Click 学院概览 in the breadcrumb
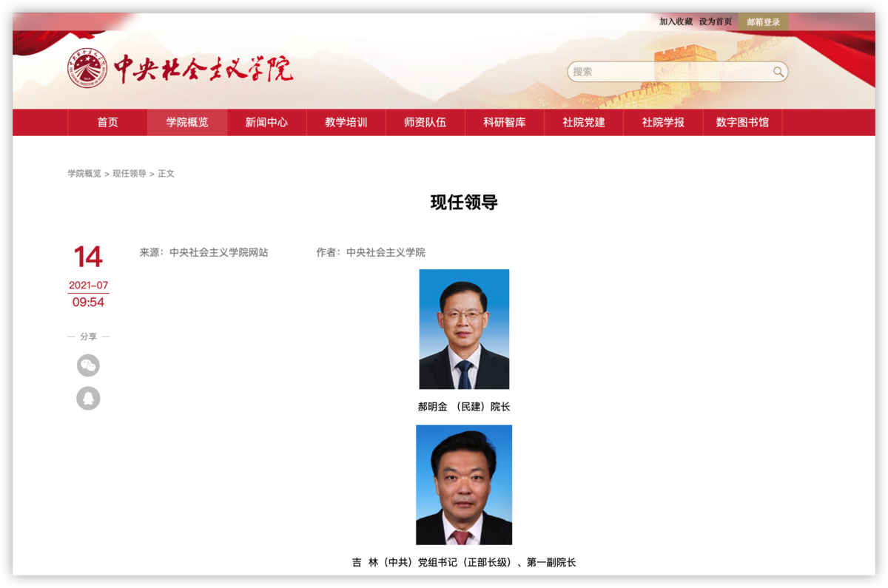The image size is (888, 588). pyautogui.click(x=84, y=174)
